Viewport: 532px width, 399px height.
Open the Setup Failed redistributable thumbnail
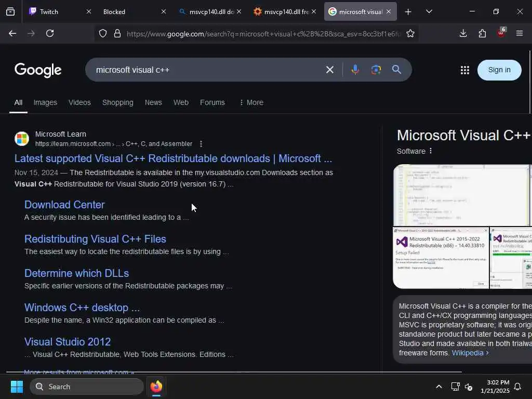click(441, 258)
